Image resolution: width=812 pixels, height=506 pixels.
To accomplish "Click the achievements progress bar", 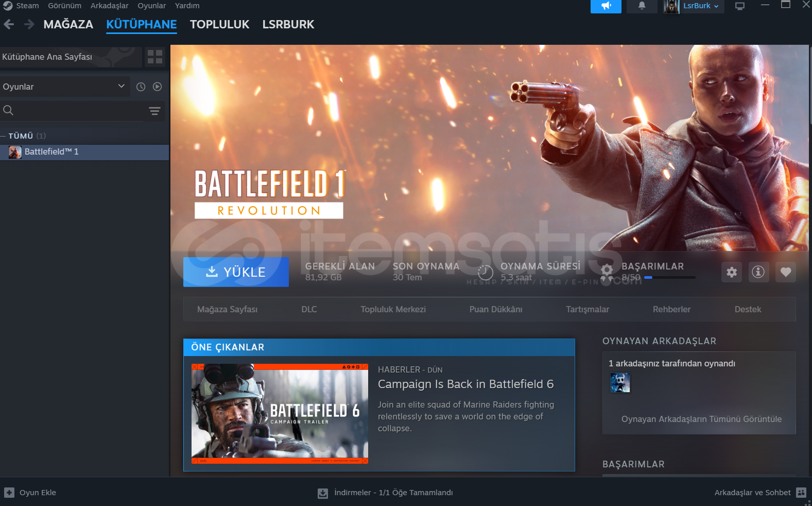I will coord(669,278).
